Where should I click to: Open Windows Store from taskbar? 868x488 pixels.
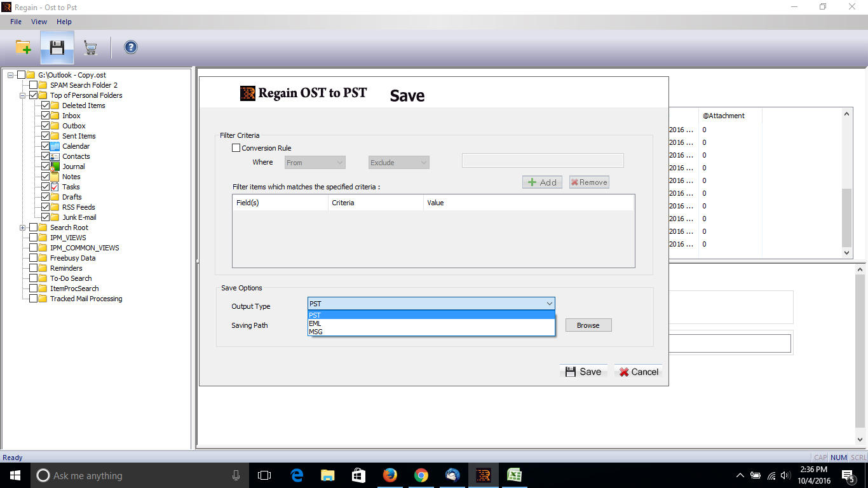click(x=359, y=475)
